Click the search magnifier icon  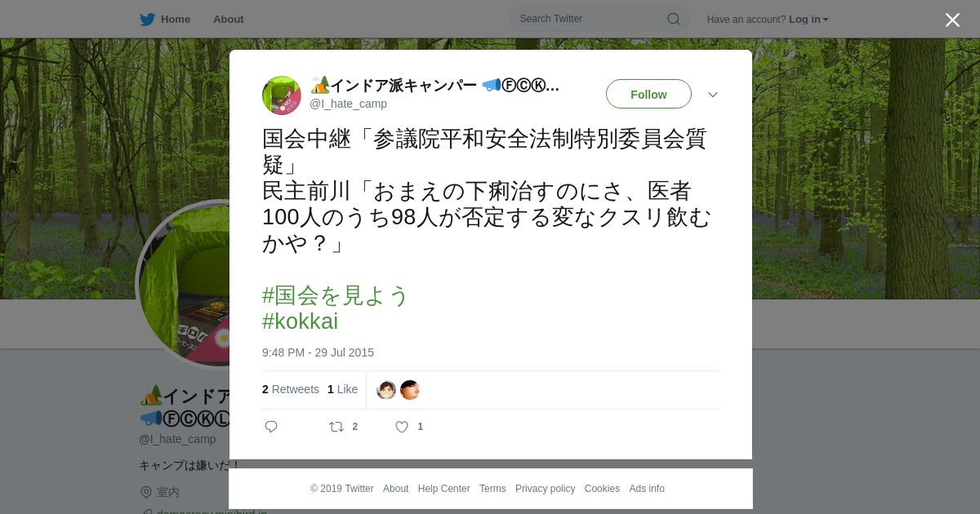click(674, 19)
